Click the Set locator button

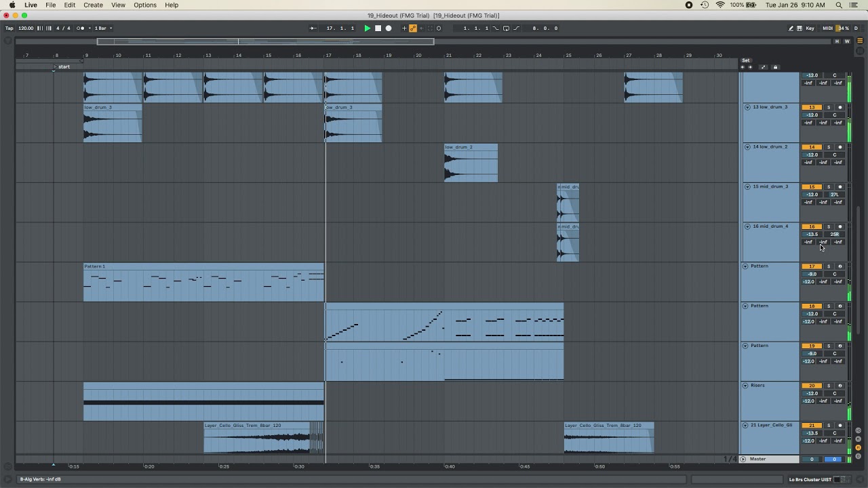(x=746, y=60)
